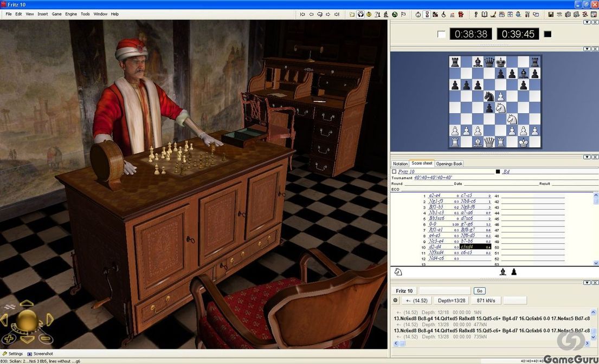Select the move Nf3xd4 on score sheet
Viewport: 599px width, 364px height.
(x=436, y=252)
